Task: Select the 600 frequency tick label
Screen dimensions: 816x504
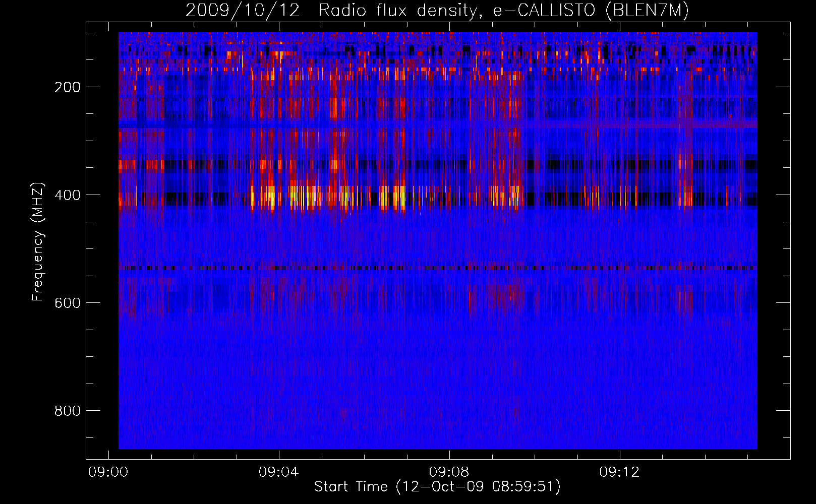Action: pos(68,303)
